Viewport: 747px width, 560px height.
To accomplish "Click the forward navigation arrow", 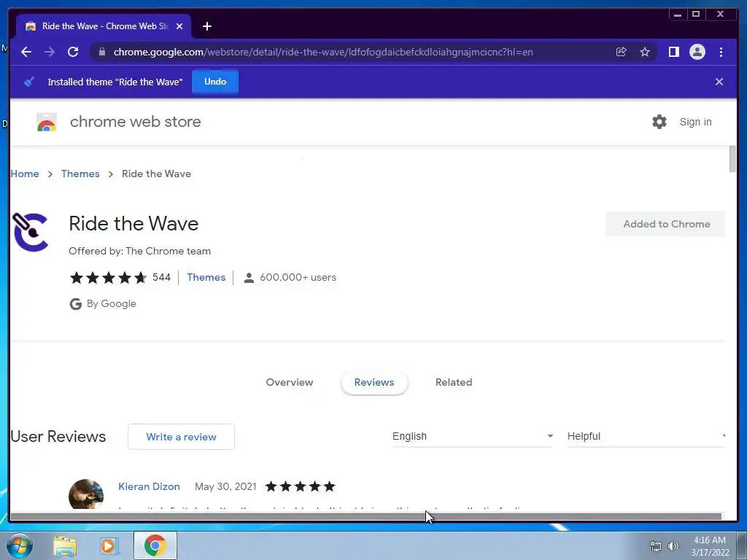I will 50,52.
